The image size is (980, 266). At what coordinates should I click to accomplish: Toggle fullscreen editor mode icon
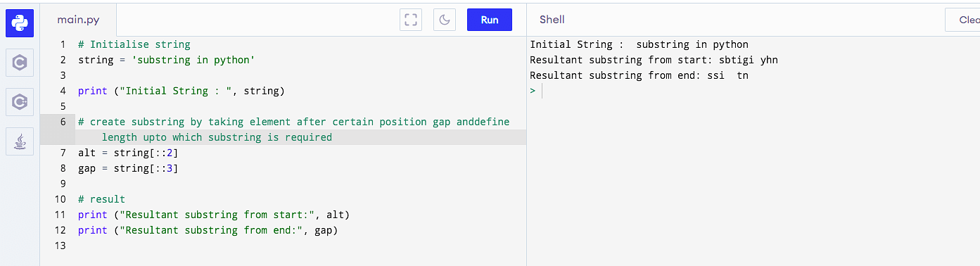411,20
